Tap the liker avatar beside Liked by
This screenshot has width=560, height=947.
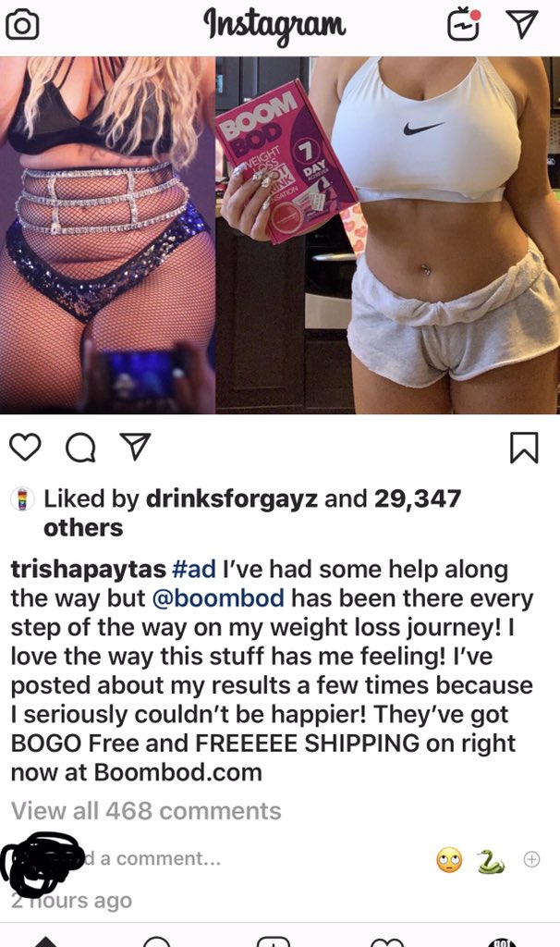pos(22,500)
